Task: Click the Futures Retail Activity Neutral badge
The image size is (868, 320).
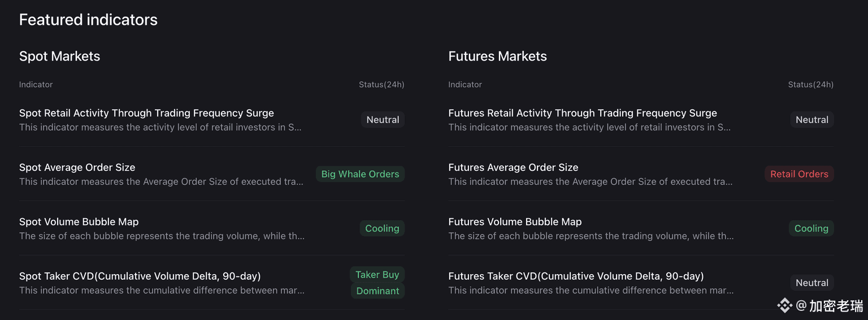Action: click(812, 120)
